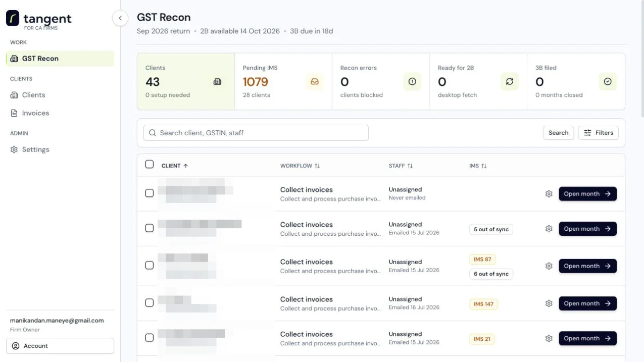The image size is (644, 362).
Task: Click the 6 out of sync badge
Action: tap(491, 274)
